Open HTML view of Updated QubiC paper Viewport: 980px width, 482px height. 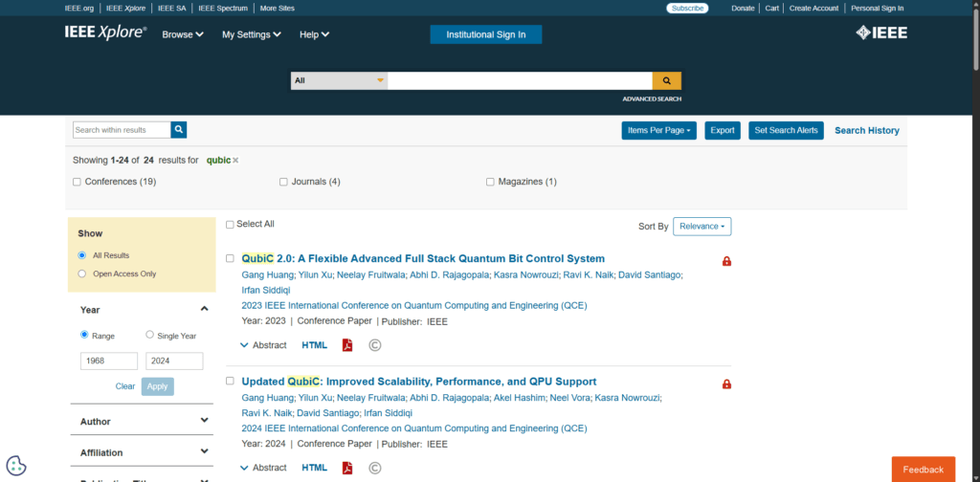click(314, 468)
